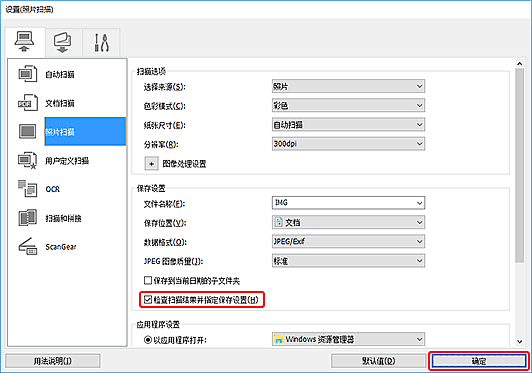Screen dimensions: 532x373
Task: Open the scan-from-computer settings tab
Action: coord(25,42)
